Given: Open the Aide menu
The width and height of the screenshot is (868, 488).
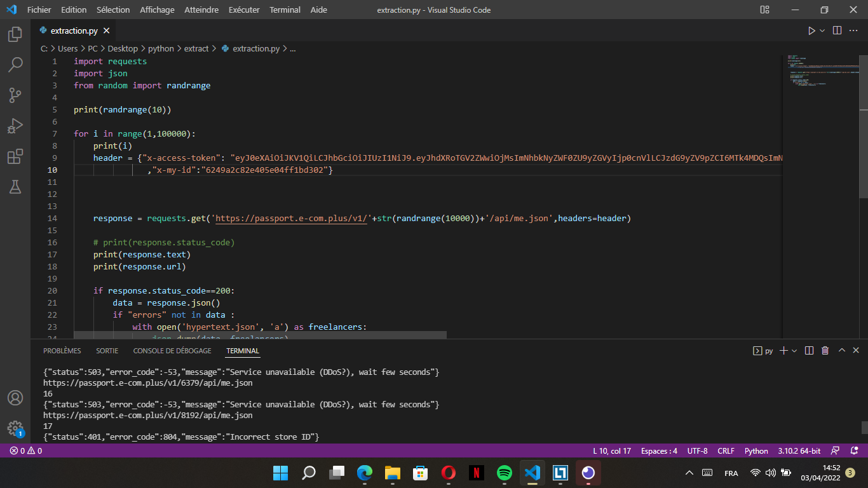Looking at the screenshot, I should 319,10.
